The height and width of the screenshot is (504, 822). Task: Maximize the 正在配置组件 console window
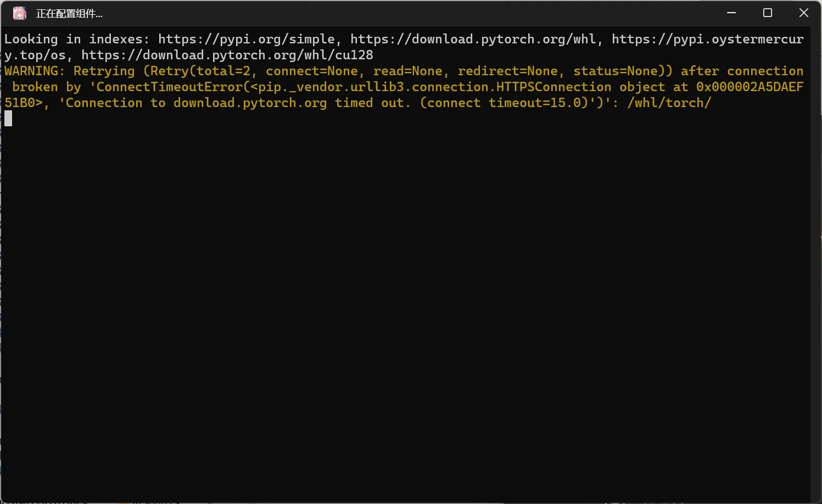[x=768, y=13]
